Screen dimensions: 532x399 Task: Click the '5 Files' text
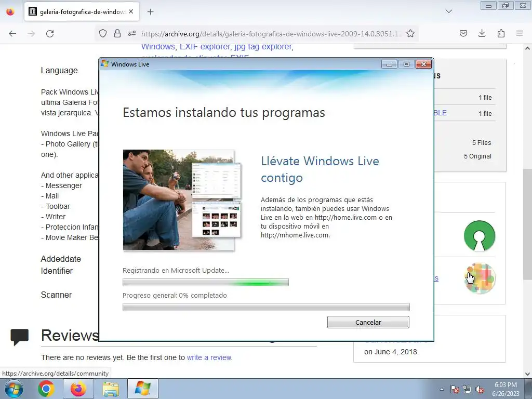482,143
